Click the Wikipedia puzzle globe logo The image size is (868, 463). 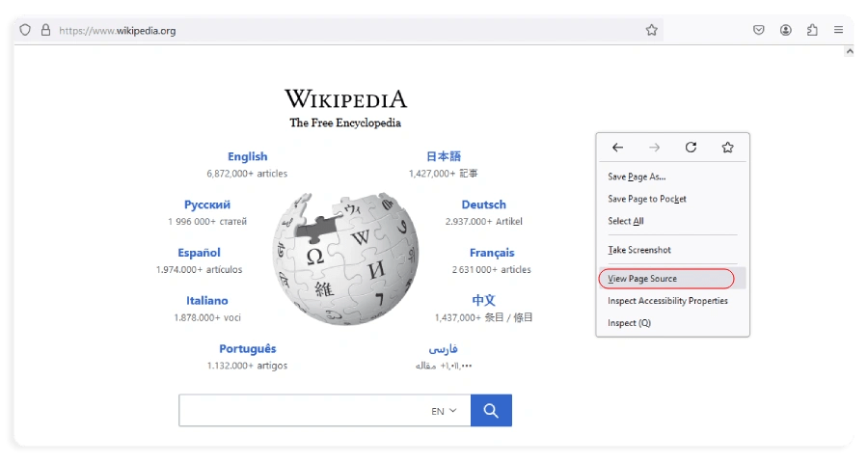coord(346,259)
